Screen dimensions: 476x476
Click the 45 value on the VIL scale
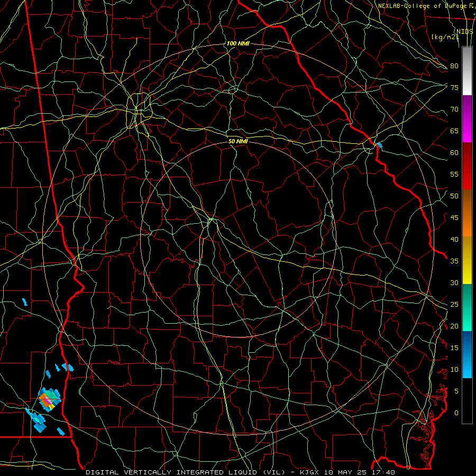pyautogui.click(x=454, y=217)
